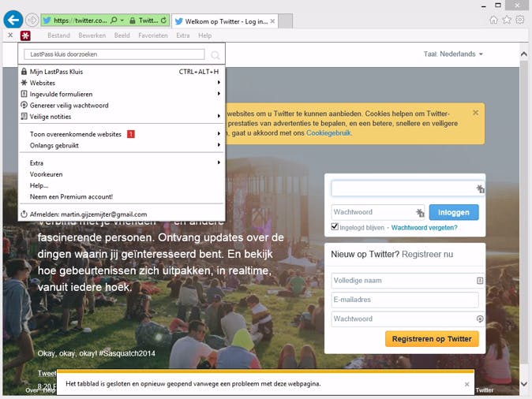Click Afmelden to log out of LastPass
This screenshot has height=399, width=532.
(x=122, y=214)
